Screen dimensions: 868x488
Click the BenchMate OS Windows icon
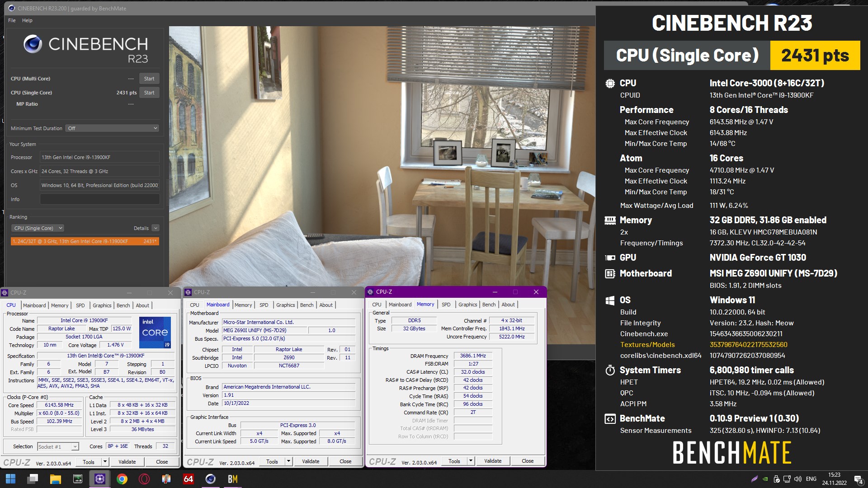coord(610,300)
